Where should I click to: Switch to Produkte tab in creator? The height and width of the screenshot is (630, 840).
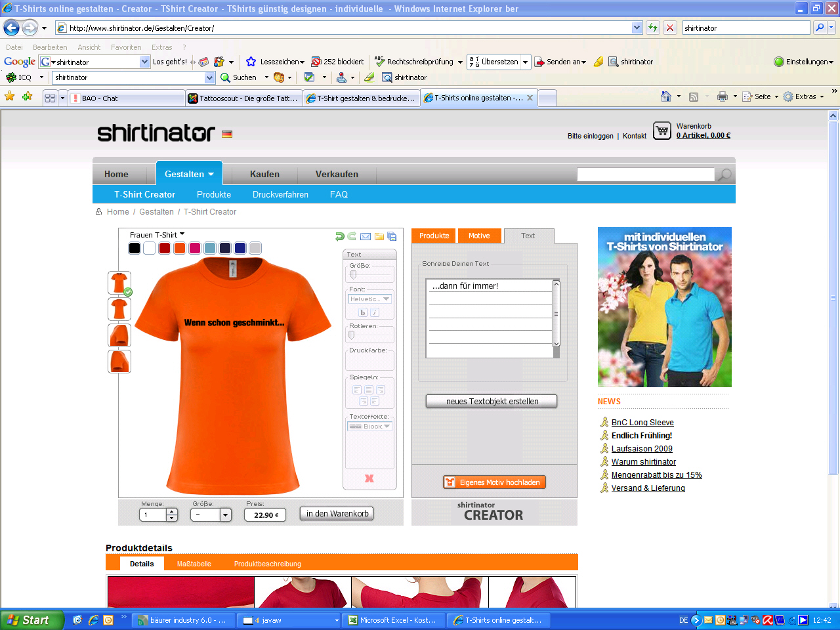[x=434, y=236]
